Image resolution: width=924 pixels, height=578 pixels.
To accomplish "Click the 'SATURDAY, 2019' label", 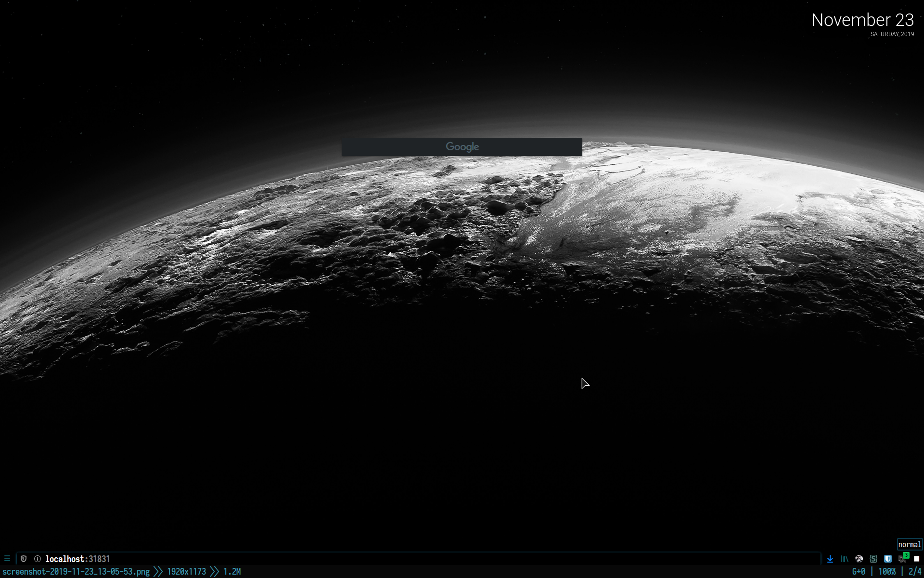I will click(892, 34).
